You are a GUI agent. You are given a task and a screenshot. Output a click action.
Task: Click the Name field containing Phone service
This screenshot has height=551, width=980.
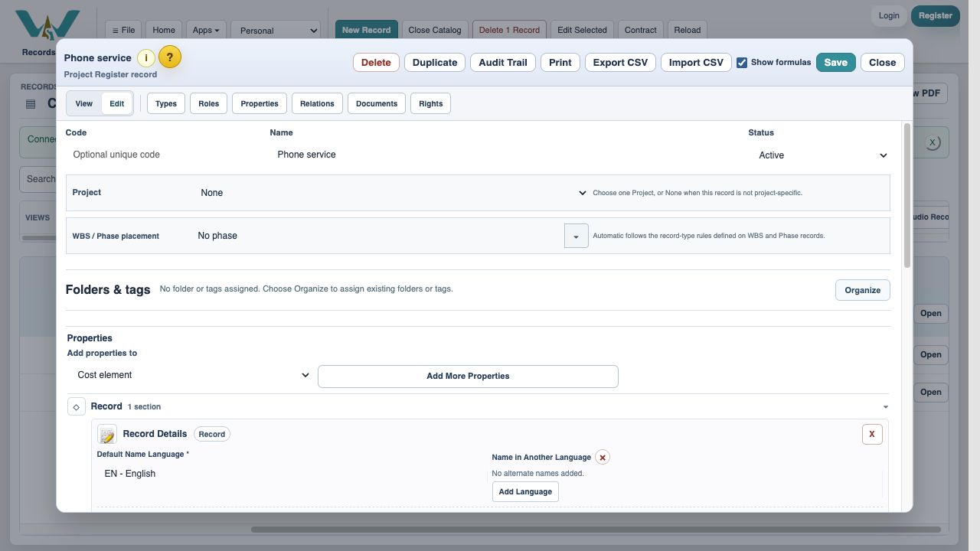tap(505, 155)
